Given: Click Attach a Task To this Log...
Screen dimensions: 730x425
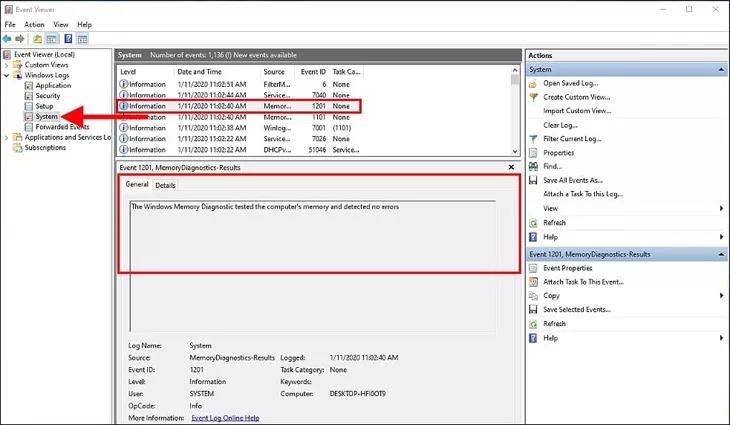Looking at the screenshot, I should coord(582,194).
